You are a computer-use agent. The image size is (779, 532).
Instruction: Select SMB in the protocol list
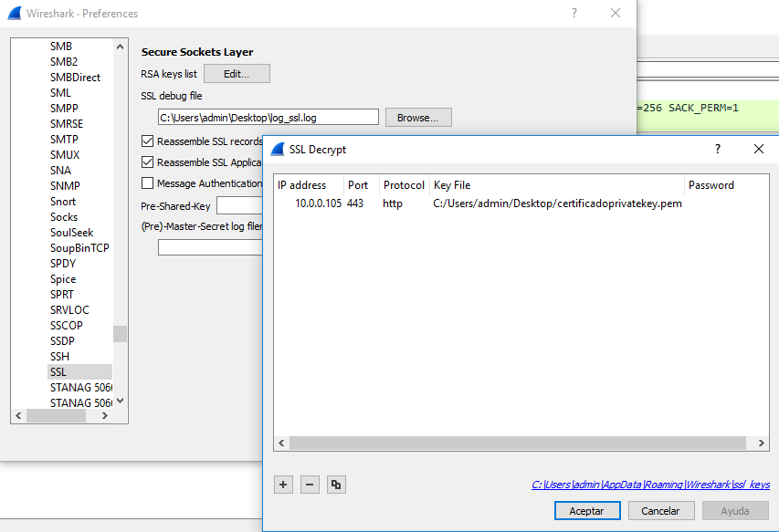[61, 47]
